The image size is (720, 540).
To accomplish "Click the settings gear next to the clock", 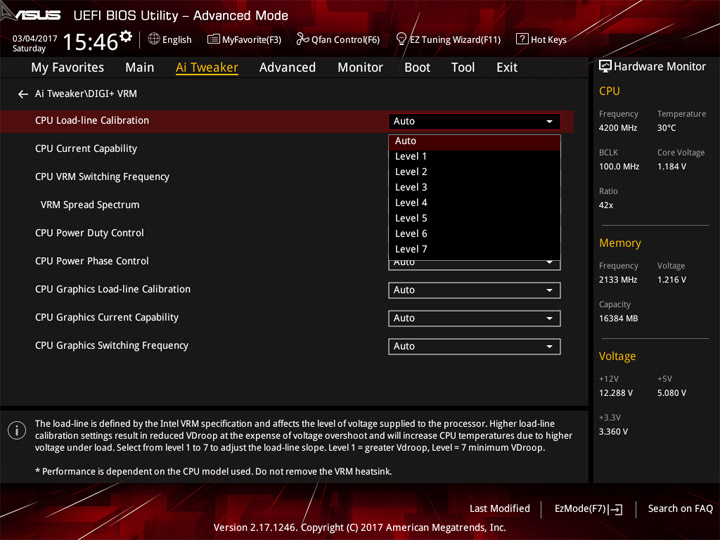I will tap(126, 36).
